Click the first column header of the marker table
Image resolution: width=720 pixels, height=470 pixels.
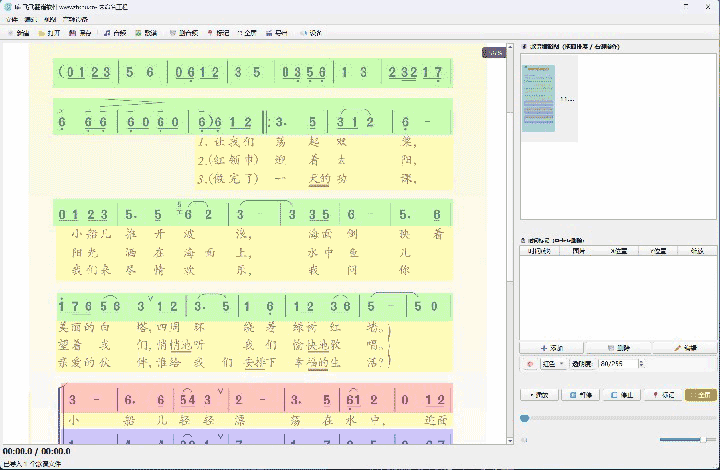coord(539,251)
